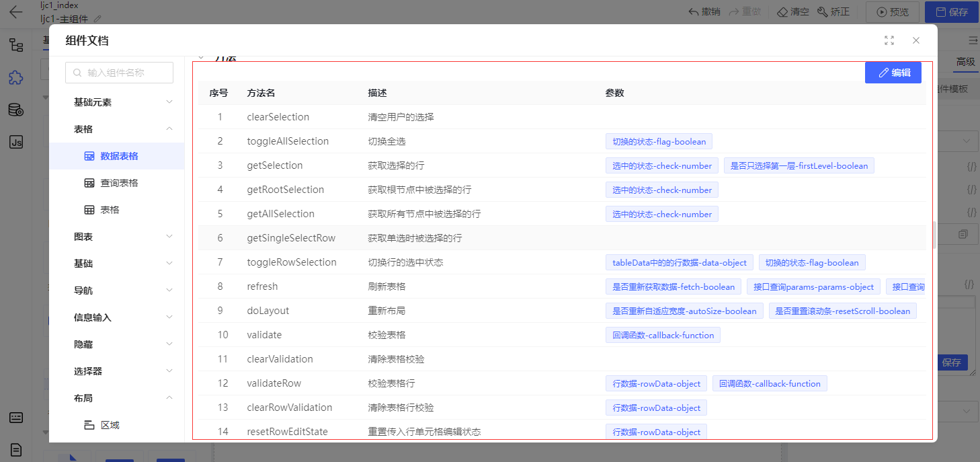This screenshot has height=462, width=980.
Task: Open the components puzzle sidebar icon
Action: [16, 78]
